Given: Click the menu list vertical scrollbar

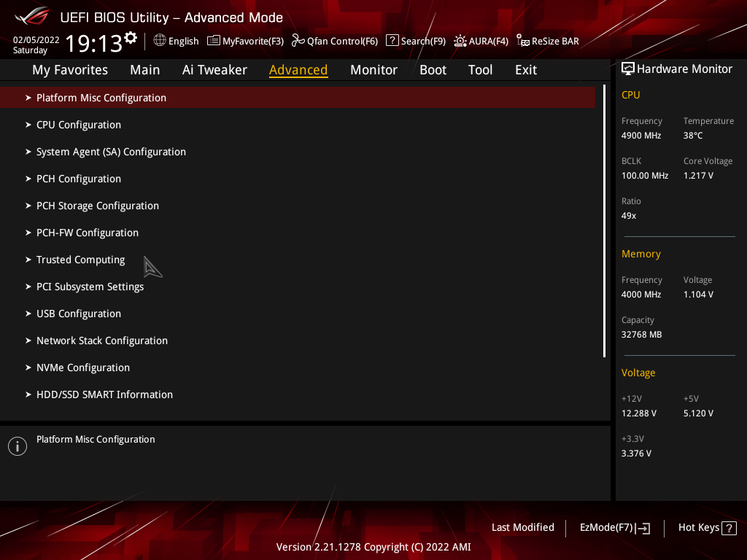Looking at the screenshot, I should [x=604, y=221].
